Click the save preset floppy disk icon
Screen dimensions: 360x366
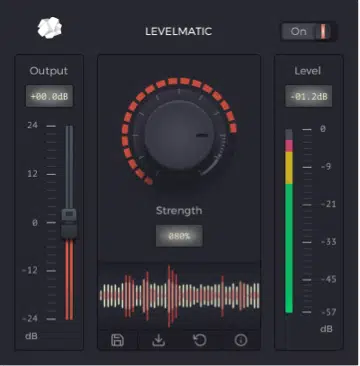(117, 340)
